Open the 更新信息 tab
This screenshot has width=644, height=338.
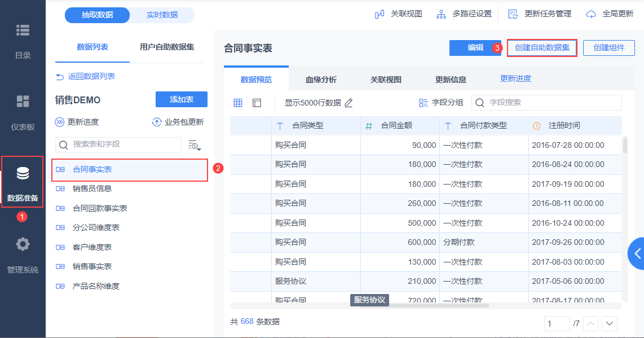click(451, 80)
